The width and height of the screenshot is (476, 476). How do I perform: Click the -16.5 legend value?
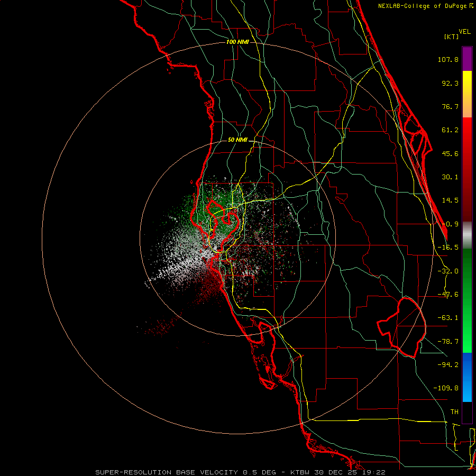pyautogui.click(x=448, y=248)
